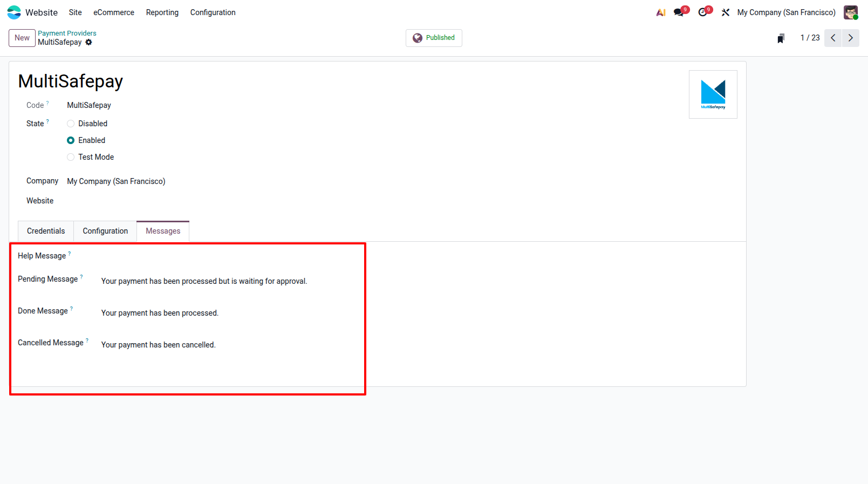Open the Configuration top menu
Screen dimensions: 868x484
coord(213,12)
